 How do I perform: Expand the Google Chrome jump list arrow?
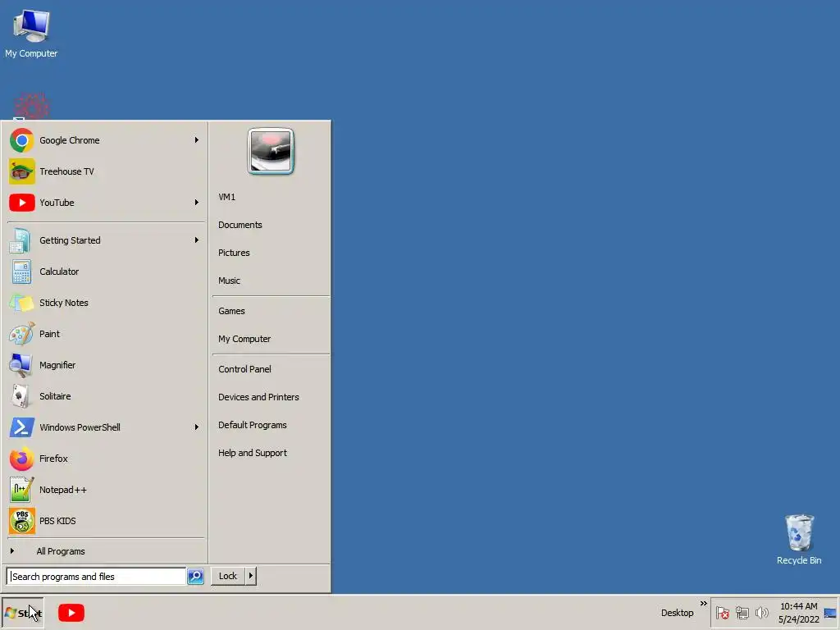pos(197,140)
